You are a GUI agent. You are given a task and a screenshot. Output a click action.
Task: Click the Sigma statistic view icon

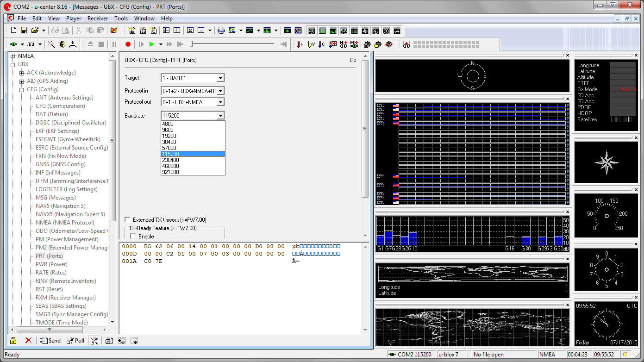click(x=190, y=31)
